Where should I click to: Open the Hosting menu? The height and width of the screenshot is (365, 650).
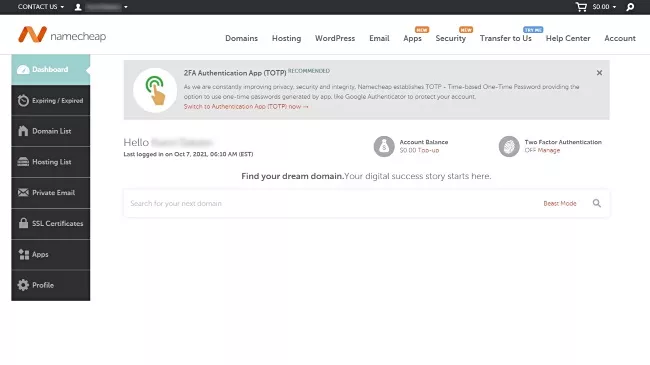(286, 38)
